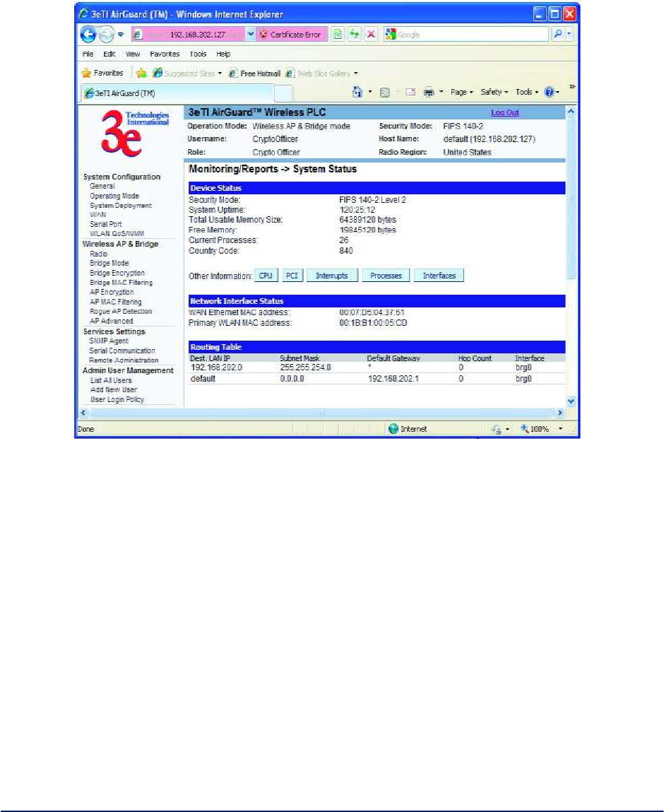Screen dimensions: 664x812
Task: Click the Add to Favorites Bar icon
Action: click(x=141, y=73)
